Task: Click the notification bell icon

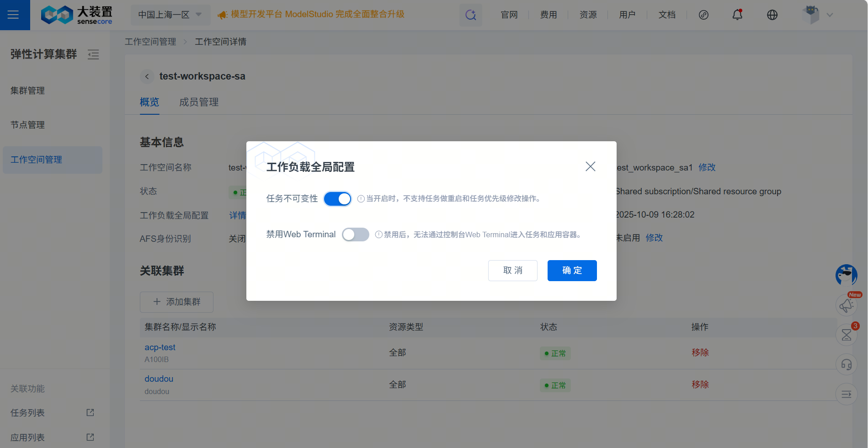Action: [737, 15]
